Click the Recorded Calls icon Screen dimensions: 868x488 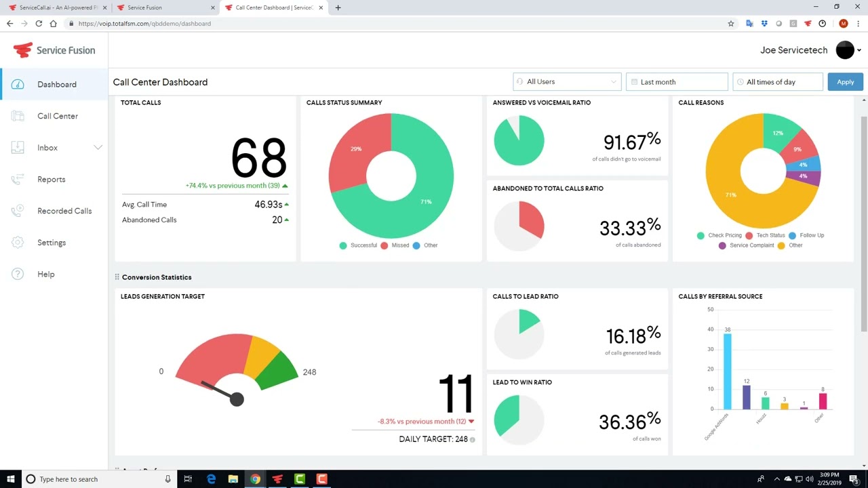(x=18, y=211)
